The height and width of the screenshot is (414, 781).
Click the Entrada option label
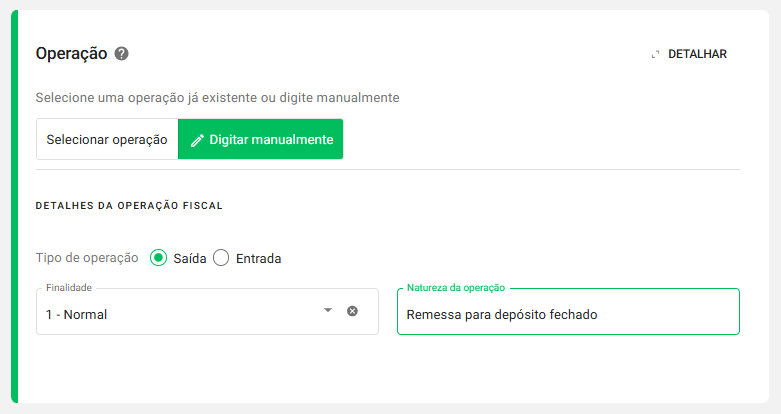pos(258,258)
